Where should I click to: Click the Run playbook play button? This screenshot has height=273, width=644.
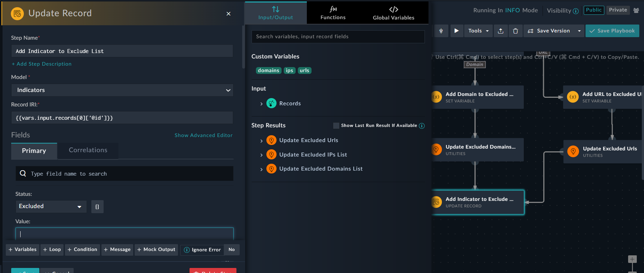click(x=457, y=31)
